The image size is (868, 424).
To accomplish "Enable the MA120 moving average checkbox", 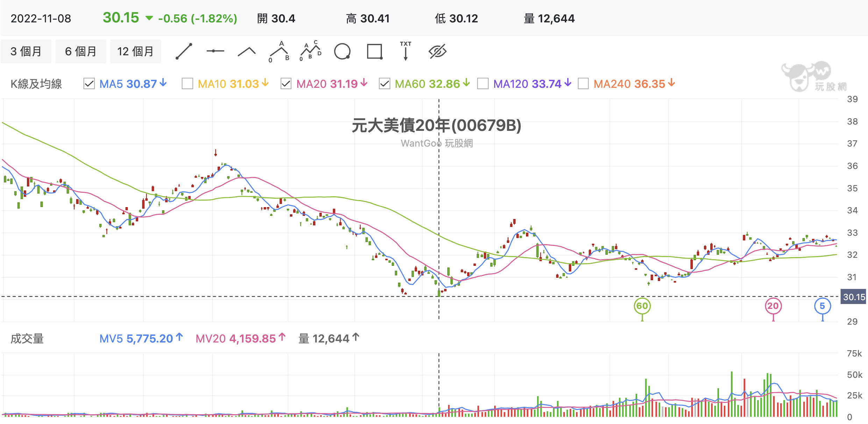I will 483,84.
